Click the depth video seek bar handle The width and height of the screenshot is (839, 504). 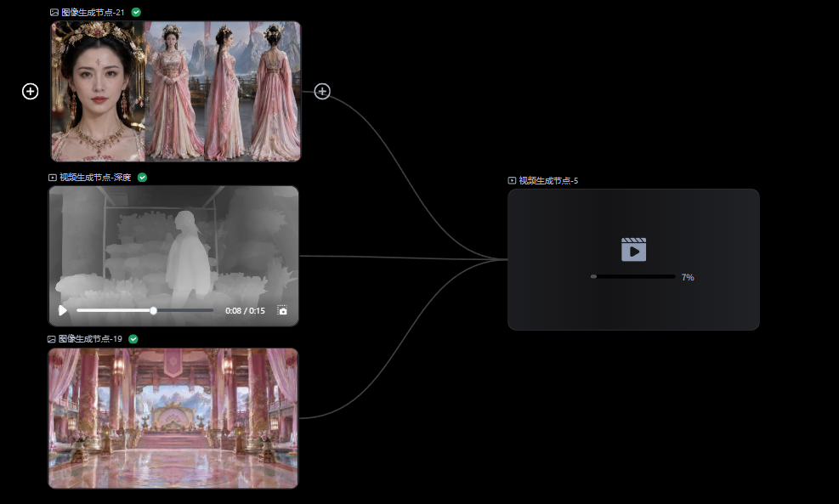click(x=154, y=310)
